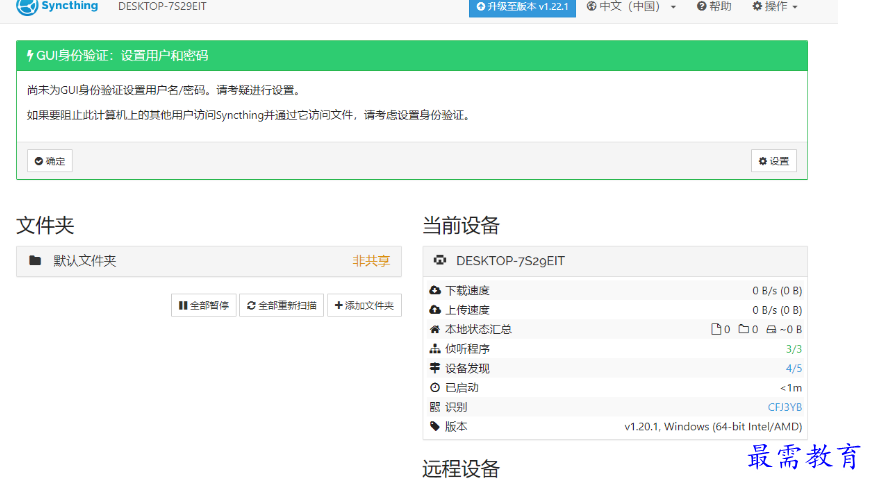Click the GUI身份验证 notice title
Image resolution: width=869 pixels, height=488 pixels.
point(122,55)
